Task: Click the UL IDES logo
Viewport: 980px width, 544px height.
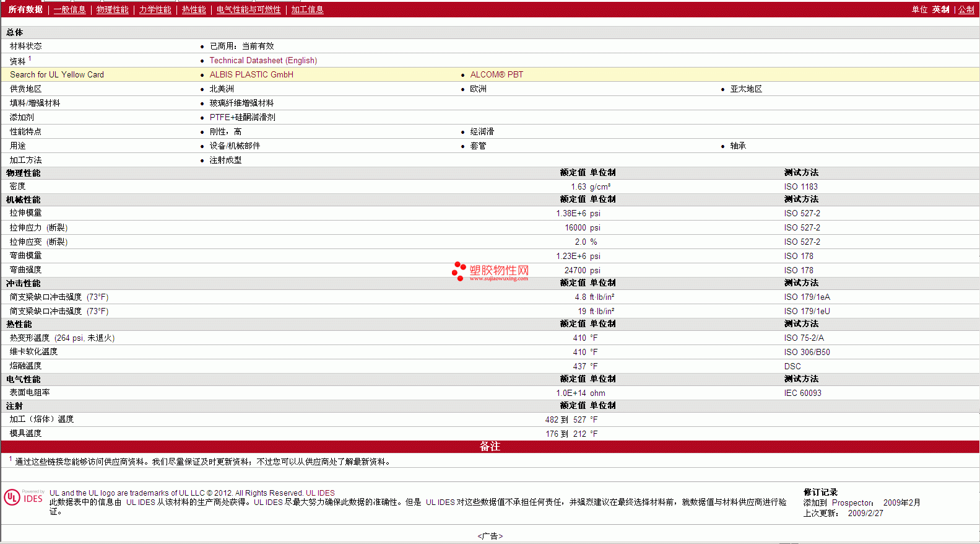Action: click(24, 498)
